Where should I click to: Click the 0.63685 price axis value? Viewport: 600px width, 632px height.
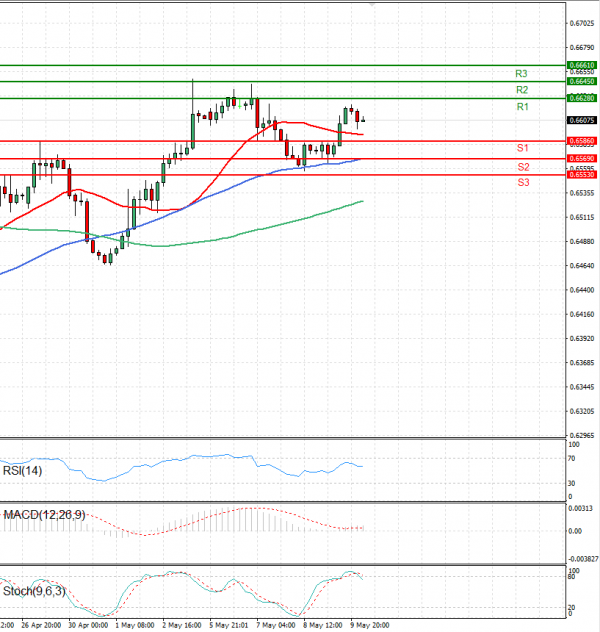coord(582,363)
